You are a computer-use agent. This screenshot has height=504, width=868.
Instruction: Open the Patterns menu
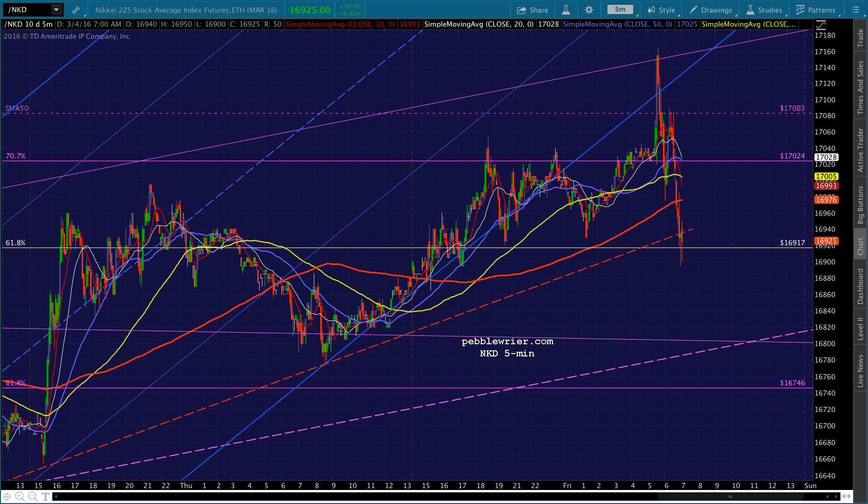click(816, 10)
